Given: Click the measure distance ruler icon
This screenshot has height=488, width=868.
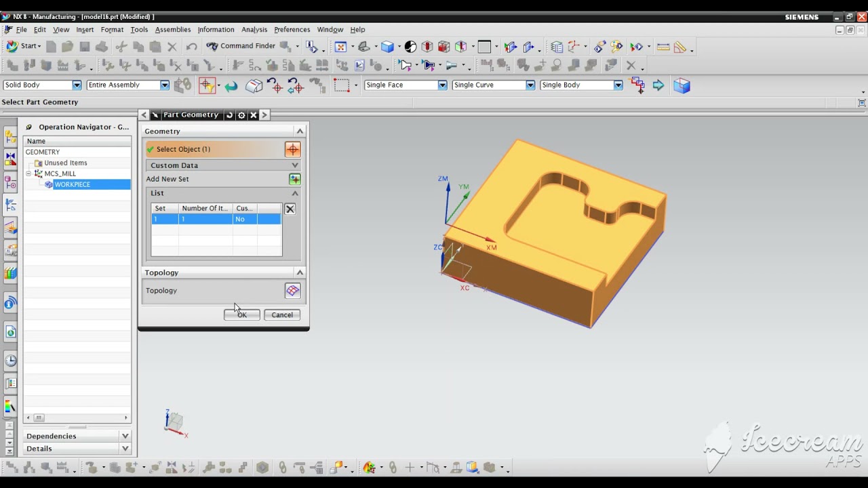Looking at the screenshot, I should [x=663, y=47].
